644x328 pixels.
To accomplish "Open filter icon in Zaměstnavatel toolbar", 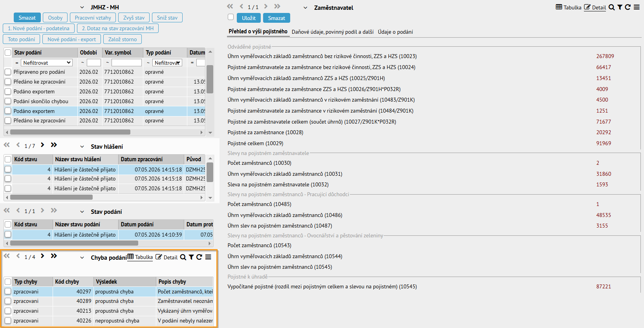I will pyautogui.click(x=620, y=7).
